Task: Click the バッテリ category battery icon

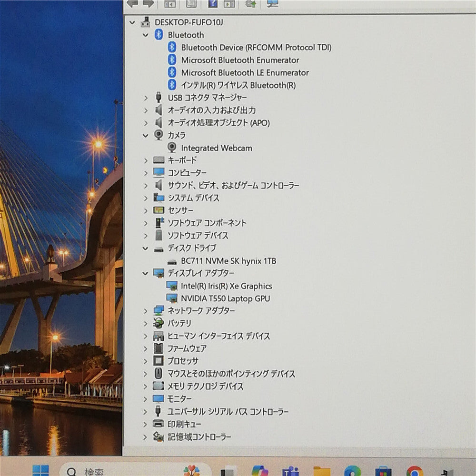Action: click(159, 323)
